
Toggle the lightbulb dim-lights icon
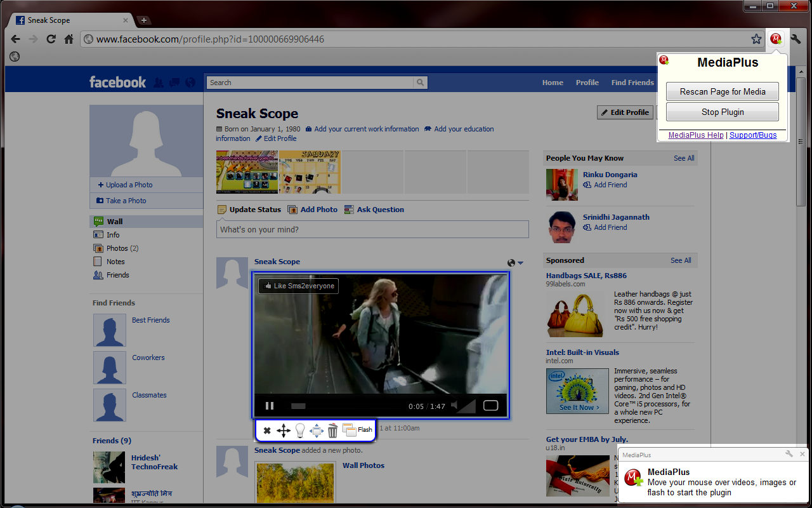[301, 431]
